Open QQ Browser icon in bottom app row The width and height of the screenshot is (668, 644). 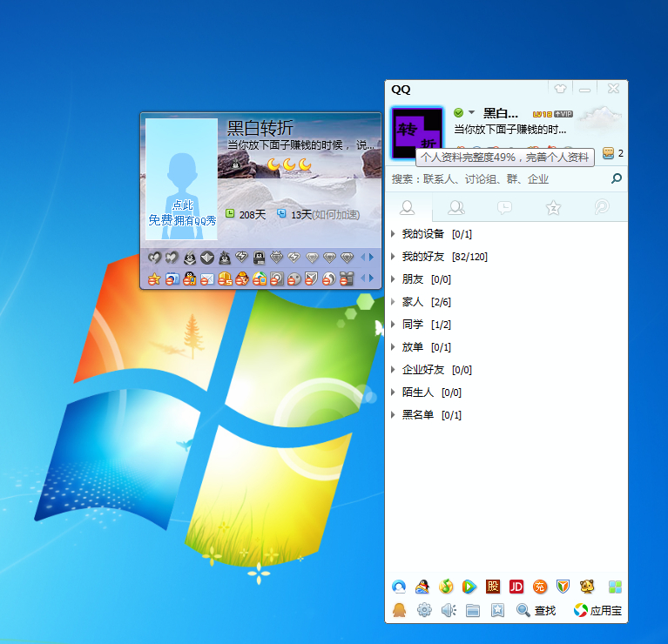coord(399,587)
